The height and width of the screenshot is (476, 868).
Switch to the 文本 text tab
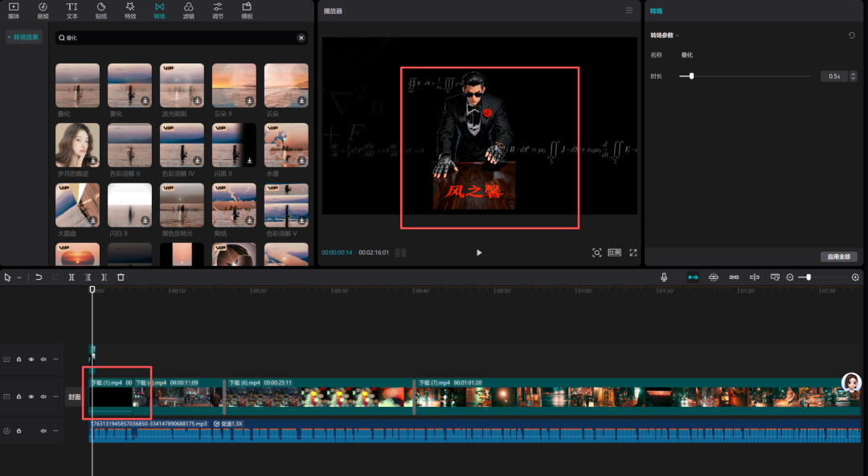(x=72, y=10)
